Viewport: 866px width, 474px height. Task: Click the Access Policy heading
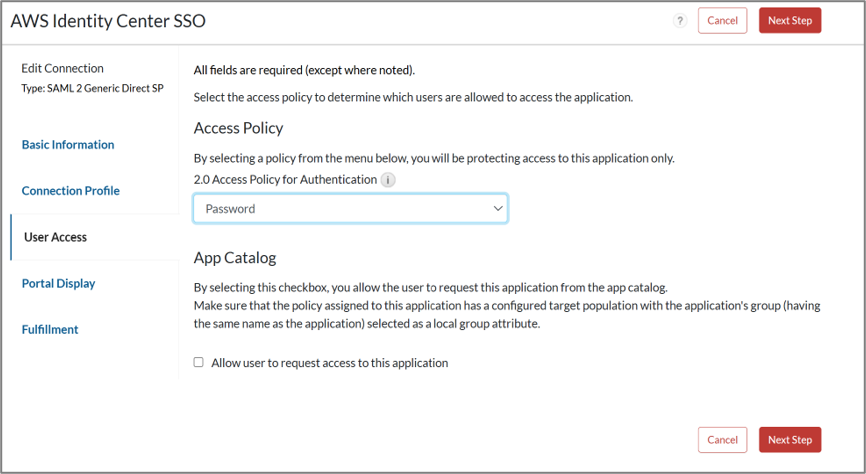pos(239,128)
